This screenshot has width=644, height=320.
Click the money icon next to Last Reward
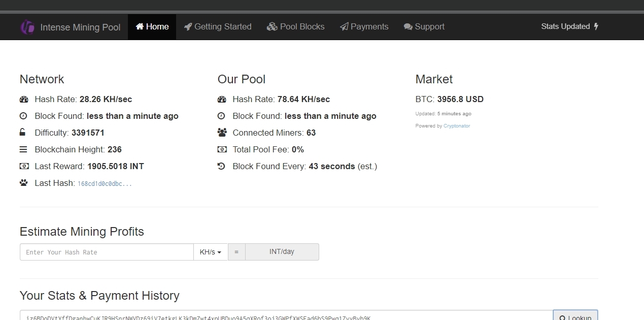23,166
